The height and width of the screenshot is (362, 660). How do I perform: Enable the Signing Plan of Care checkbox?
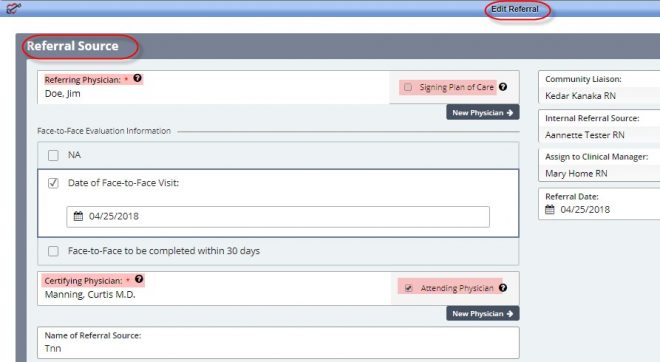[408, 87]
